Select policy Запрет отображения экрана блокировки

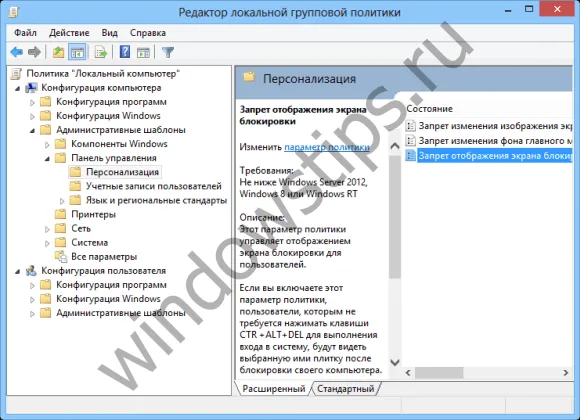pos(495,156)
